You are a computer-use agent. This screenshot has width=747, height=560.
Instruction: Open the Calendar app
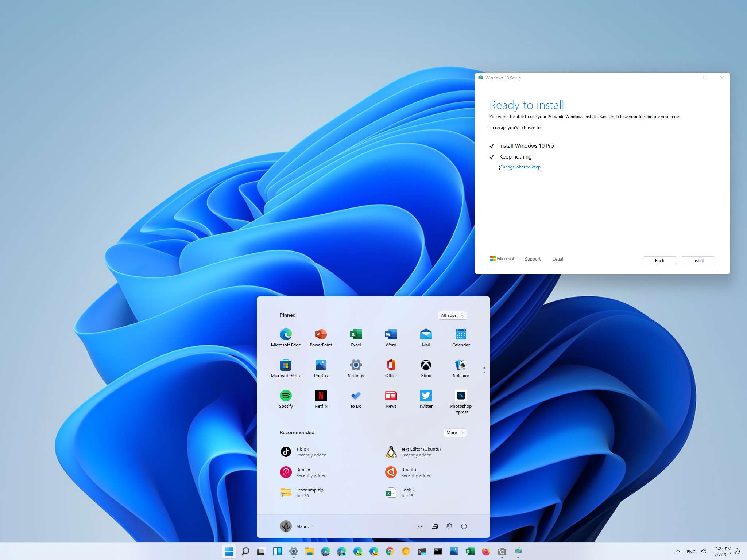pos(461,338)
